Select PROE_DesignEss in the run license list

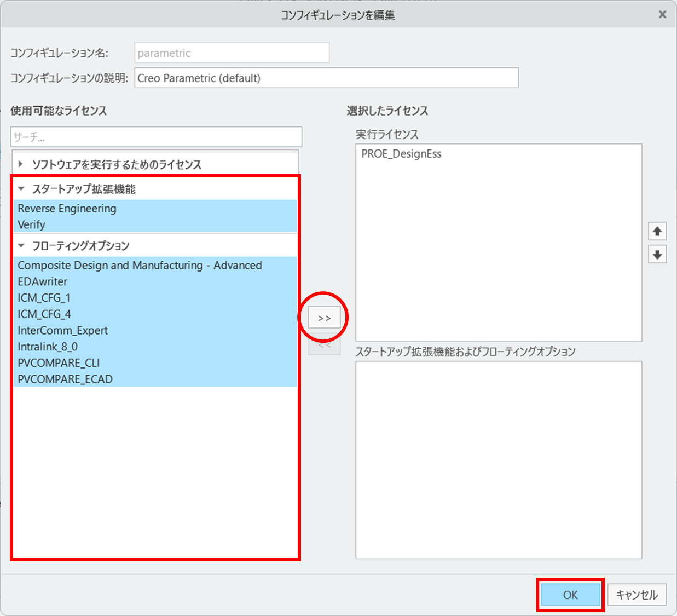(x=401, y=154)
